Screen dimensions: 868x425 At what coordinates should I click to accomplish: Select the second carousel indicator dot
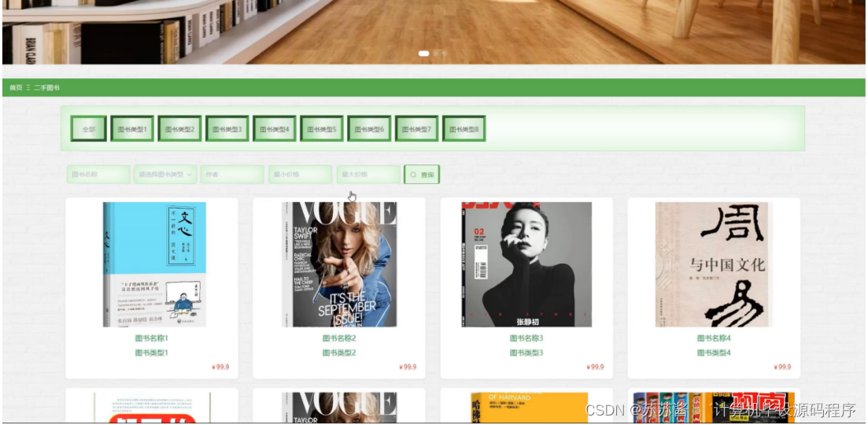[x=436, y=54]
